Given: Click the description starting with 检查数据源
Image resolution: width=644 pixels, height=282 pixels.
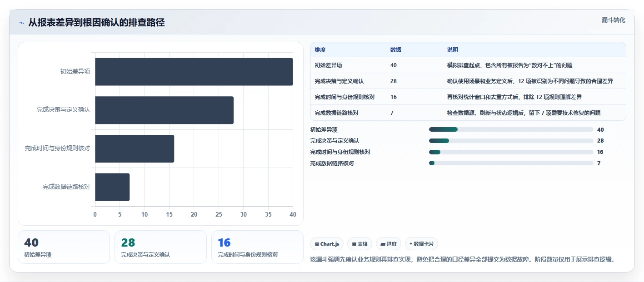Looking at the screenshot, I should 524,113.
